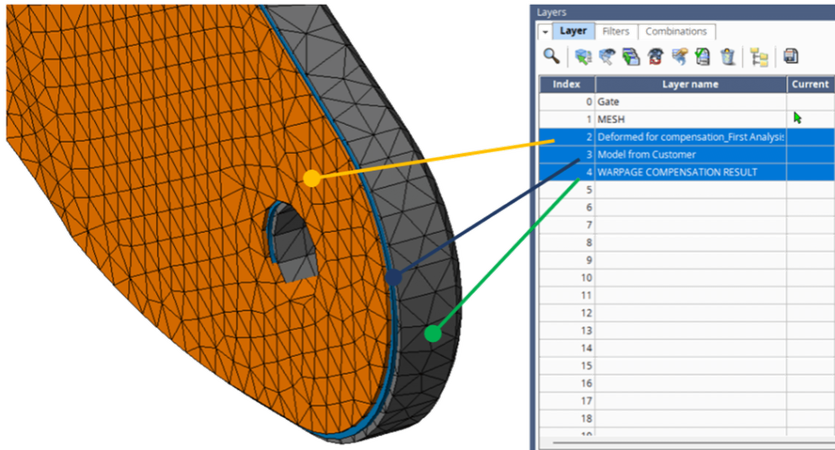
Task: Click the Current column header
Action: (810, 84)
